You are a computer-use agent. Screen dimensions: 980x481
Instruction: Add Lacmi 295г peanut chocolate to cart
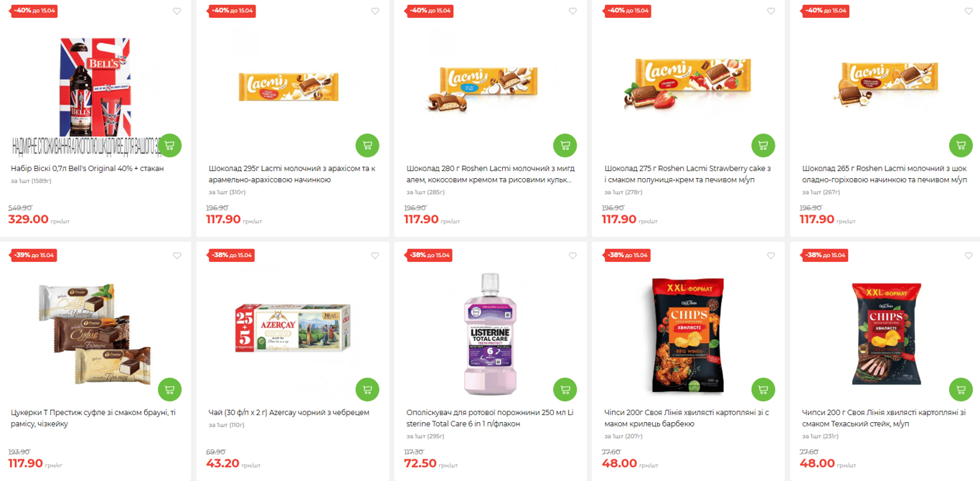pos(367,145)
